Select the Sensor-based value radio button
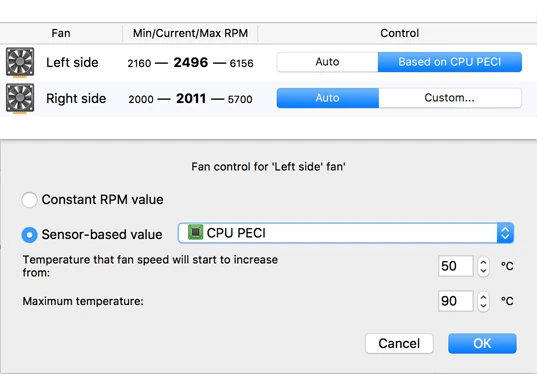Image resolution: width=537 pixels, height=390 pixels. tap(29, 235)
